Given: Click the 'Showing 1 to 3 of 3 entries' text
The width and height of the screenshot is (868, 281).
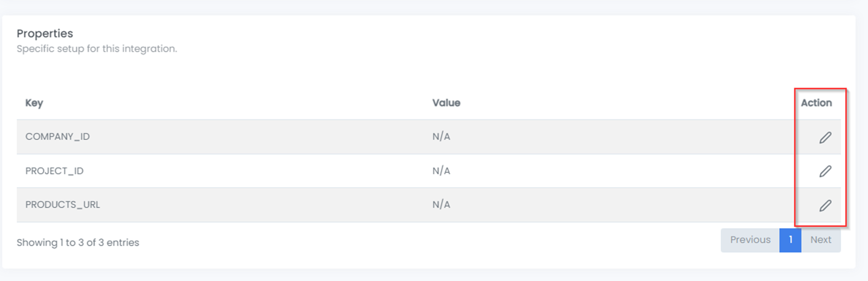Looking at the screenshot, I should (78, 243).
